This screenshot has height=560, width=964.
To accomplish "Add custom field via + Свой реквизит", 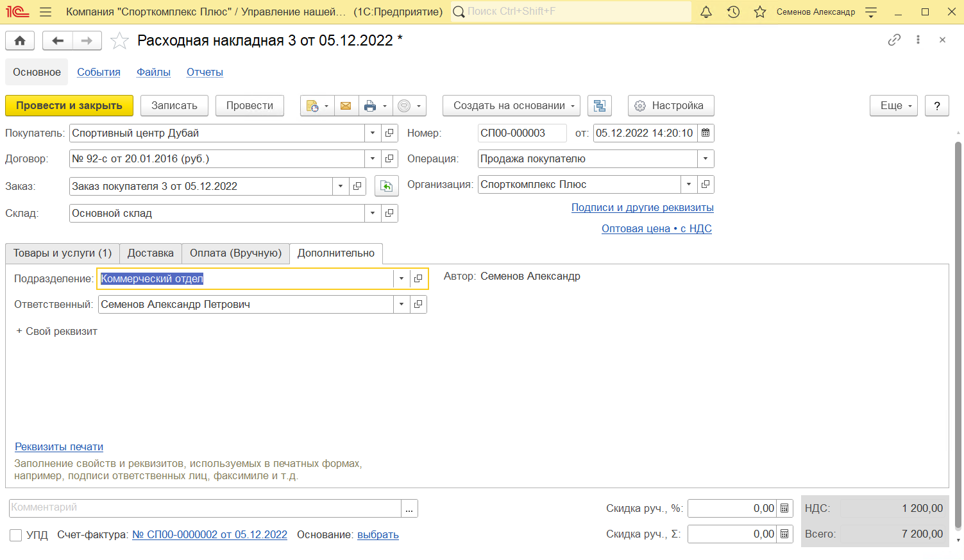I will point(57,332).
